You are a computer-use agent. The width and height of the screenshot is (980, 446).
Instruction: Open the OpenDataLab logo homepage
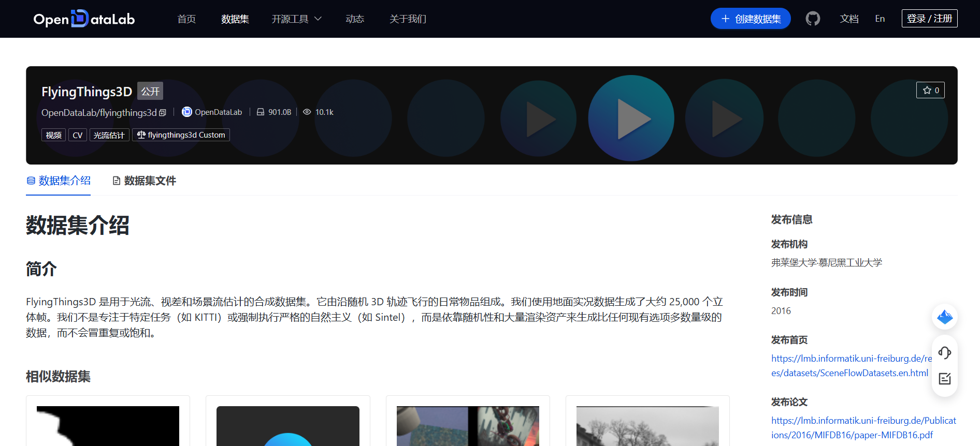pos(84,19)
